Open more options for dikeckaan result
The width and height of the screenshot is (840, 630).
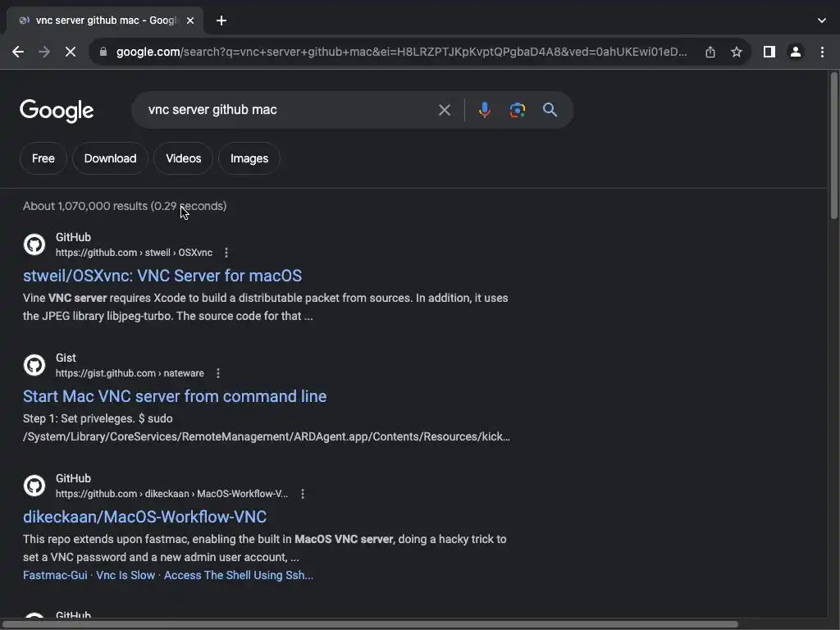point(303,493)
